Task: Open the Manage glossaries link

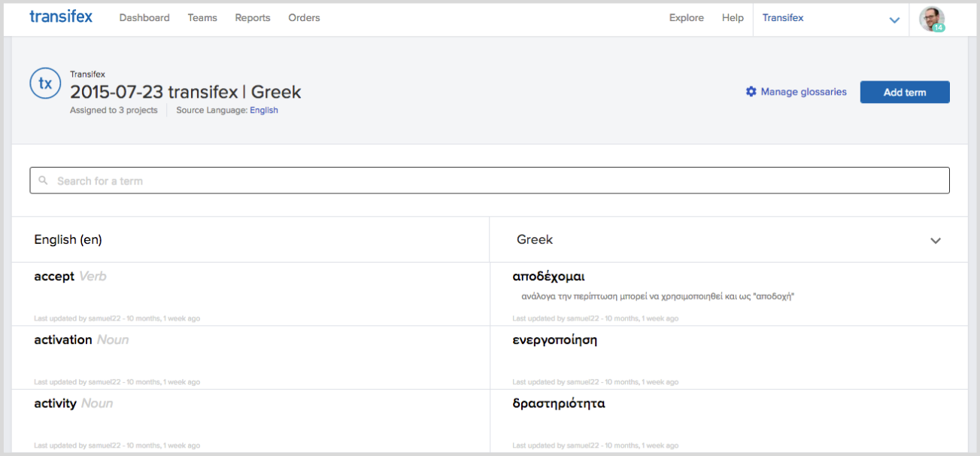Action: 803,92
